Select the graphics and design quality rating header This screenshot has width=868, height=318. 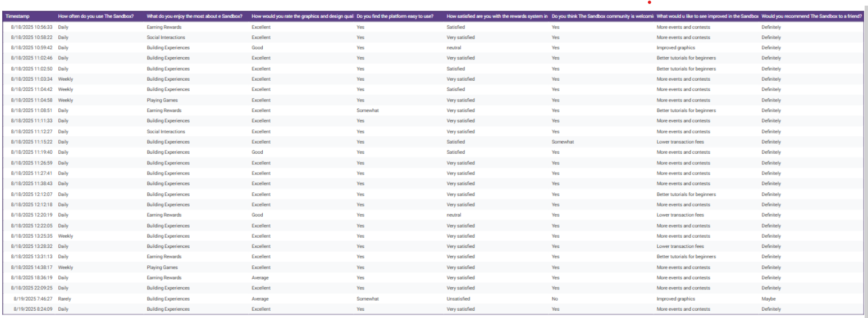point(303,16)
